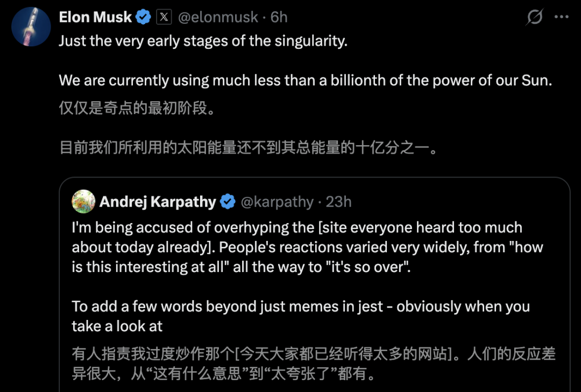Click the "early stages of the singularity" sentence
Screen dimensions: 581x392
click(x=203, y=41)
